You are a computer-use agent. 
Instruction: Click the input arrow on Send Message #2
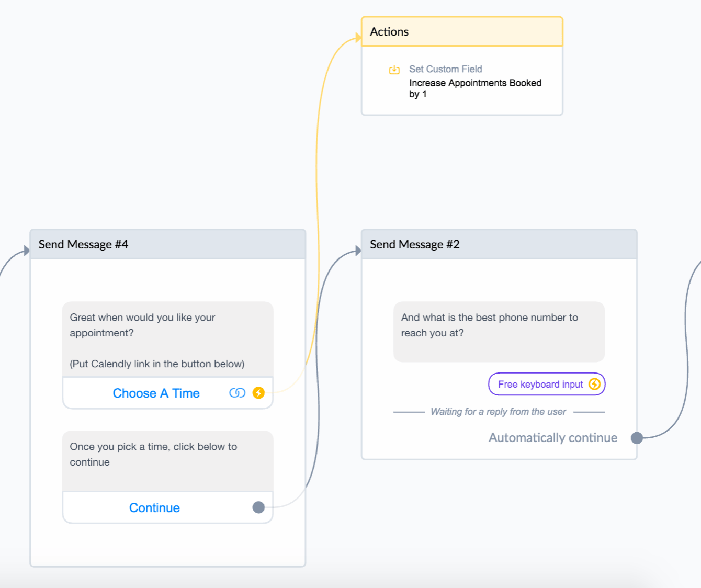358,251
